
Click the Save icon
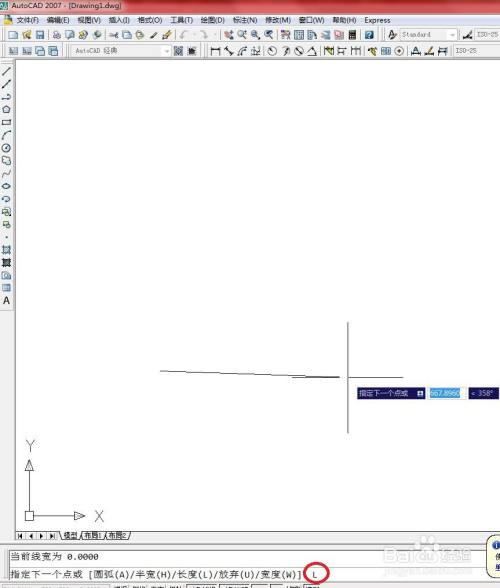coord(40,35)
